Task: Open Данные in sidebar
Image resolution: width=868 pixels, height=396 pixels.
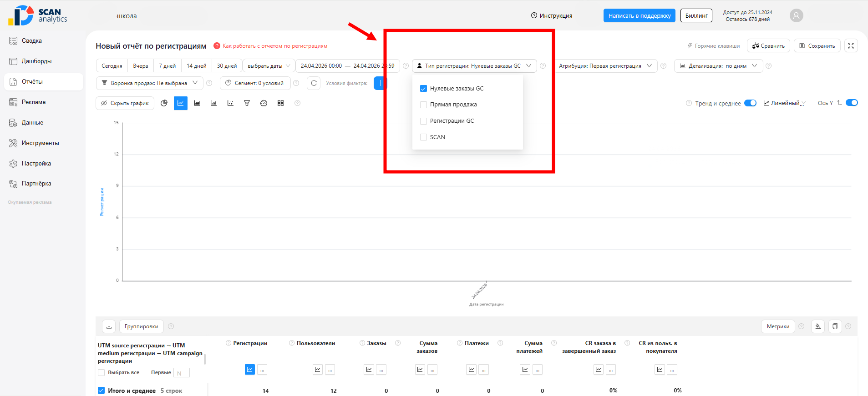Action: (x=44, y=123)
